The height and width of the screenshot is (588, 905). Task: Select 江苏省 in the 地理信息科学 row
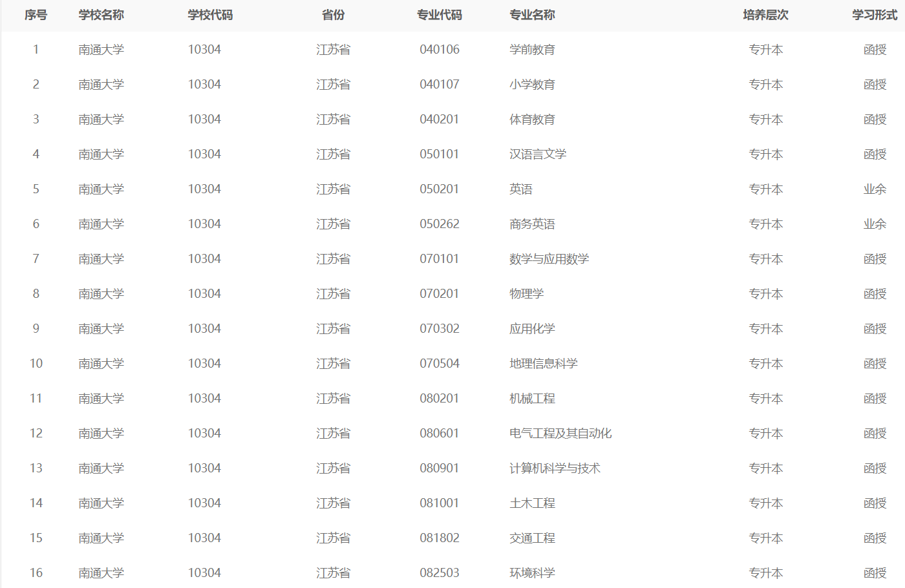point(334,364)
